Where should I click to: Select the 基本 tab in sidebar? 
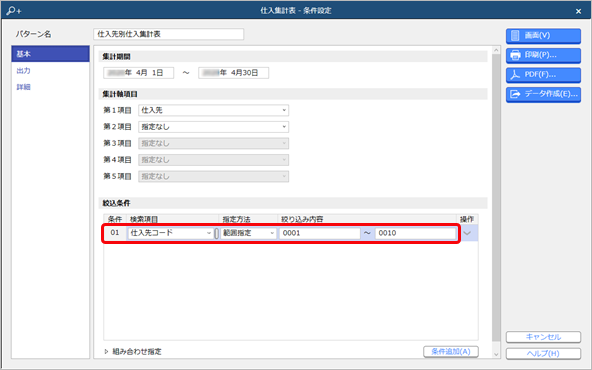[x=51, y=54]
